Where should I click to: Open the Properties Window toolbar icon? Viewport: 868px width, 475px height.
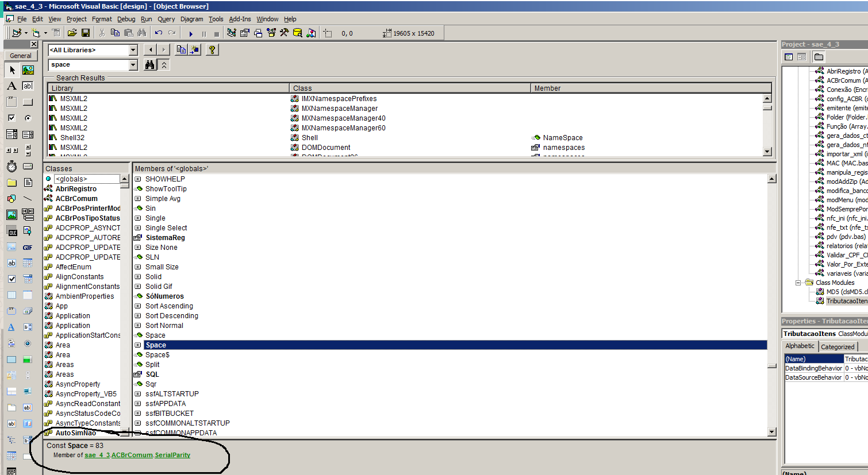(x=245, y=33)
